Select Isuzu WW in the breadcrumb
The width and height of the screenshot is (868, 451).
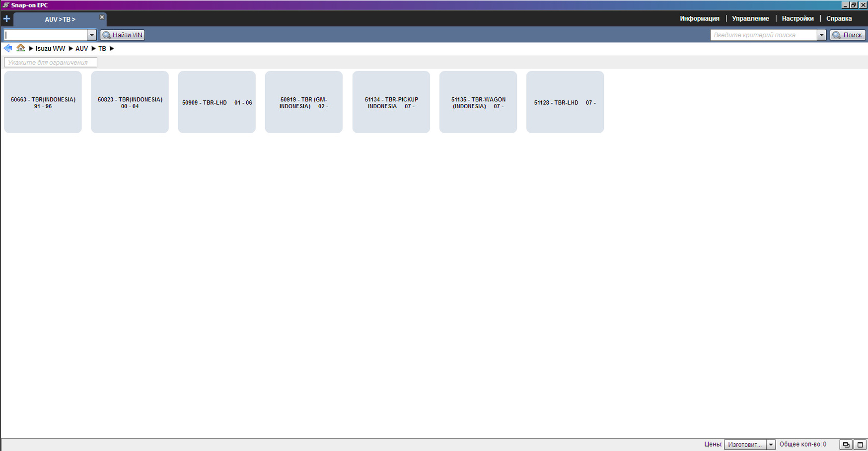click(x=50, y=49)
